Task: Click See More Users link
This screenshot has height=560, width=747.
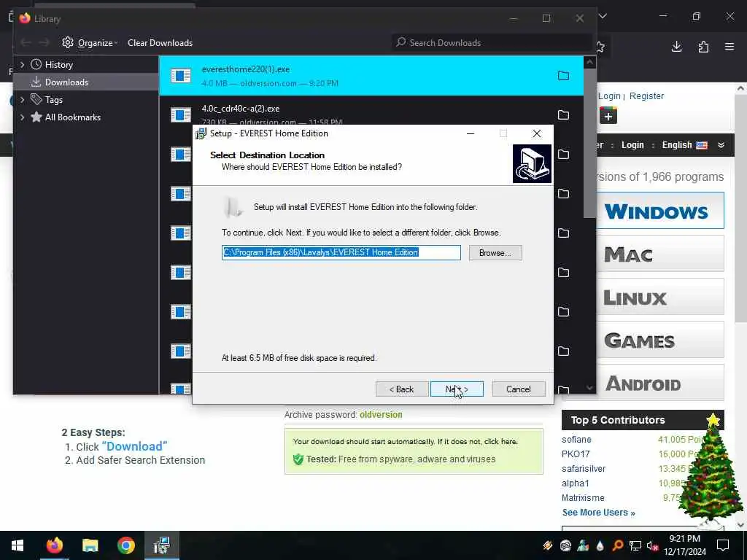Action: [598, 513]
